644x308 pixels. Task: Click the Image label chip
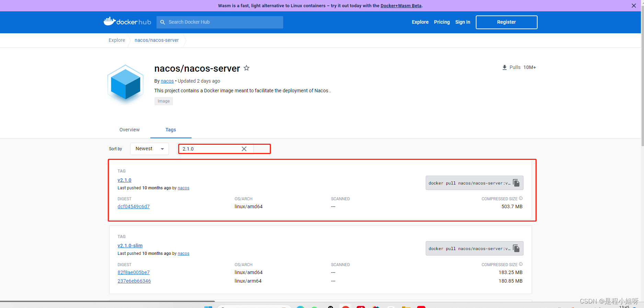click(164, 101)
